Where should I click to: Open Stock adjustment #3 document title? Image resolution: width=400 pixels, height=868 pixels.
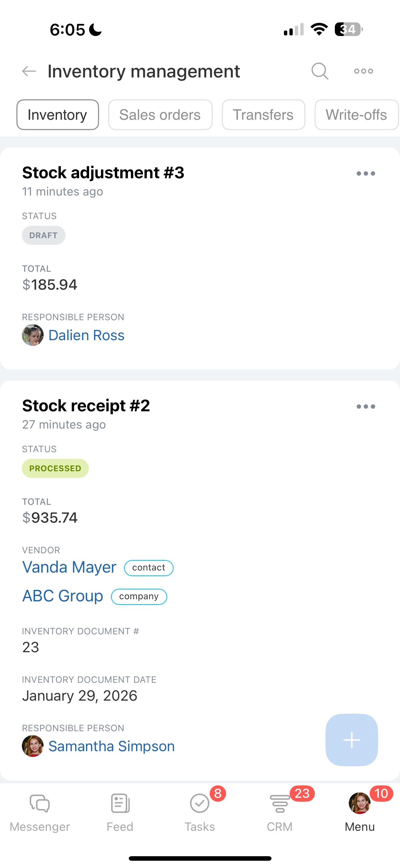pos(103,173)
